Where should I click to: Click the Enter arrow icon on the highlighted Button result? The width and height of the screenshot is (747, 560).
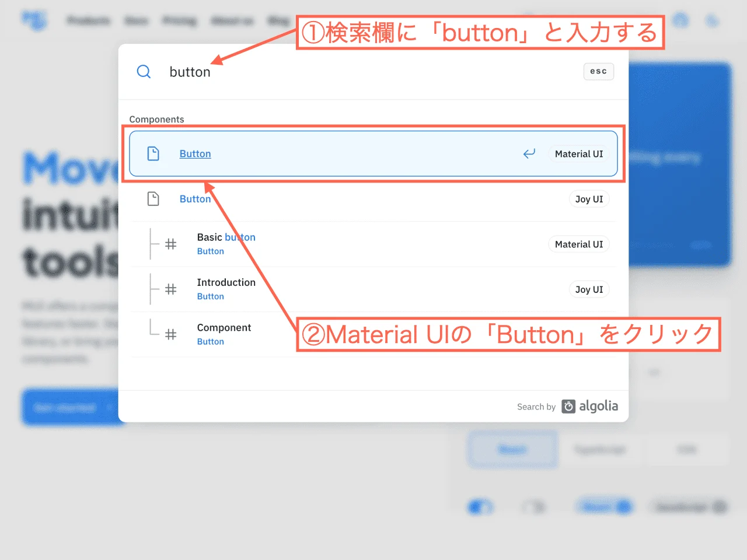[529, 153]
